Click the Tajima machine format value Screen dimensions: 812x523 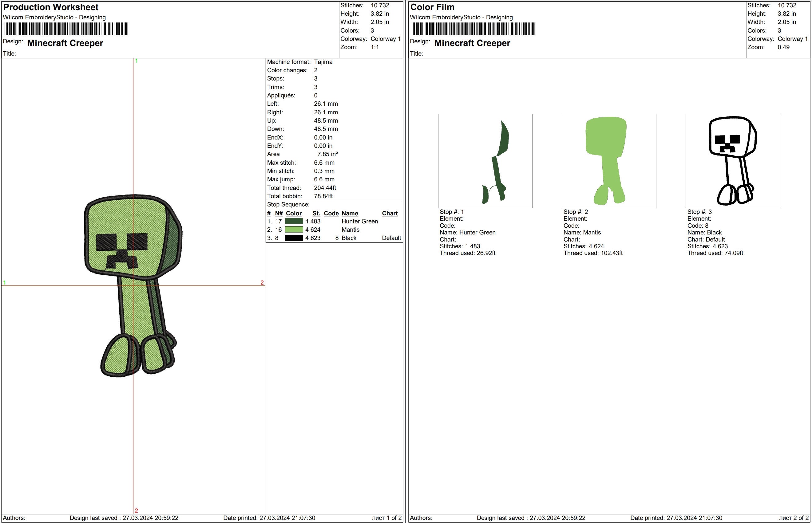(323, 62)
